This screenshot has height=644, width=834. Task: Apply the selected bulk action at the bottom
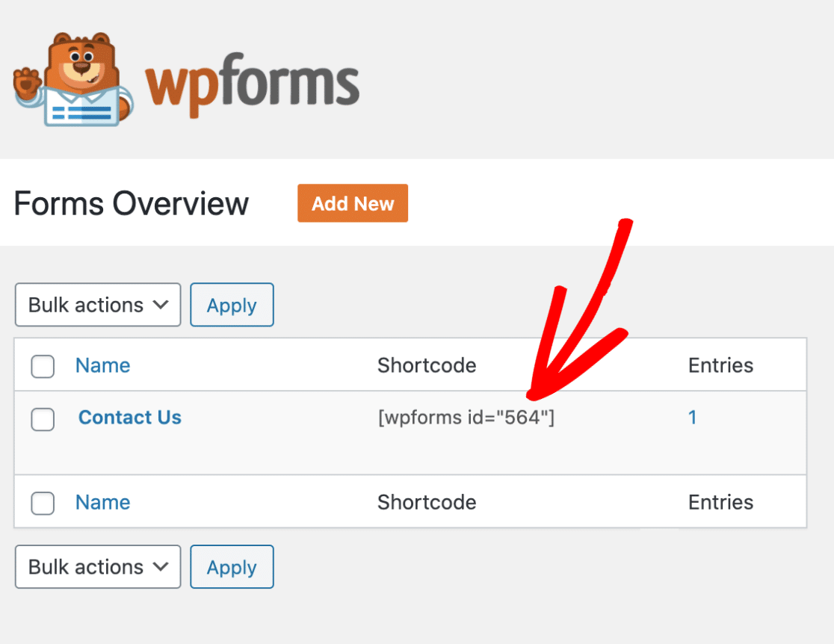(232, 567)
